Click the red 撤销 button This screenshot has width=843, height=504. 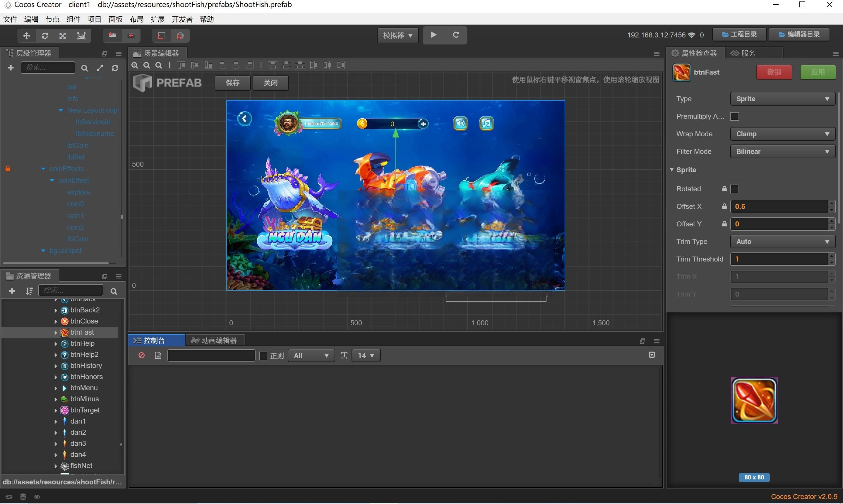point(774,72)
